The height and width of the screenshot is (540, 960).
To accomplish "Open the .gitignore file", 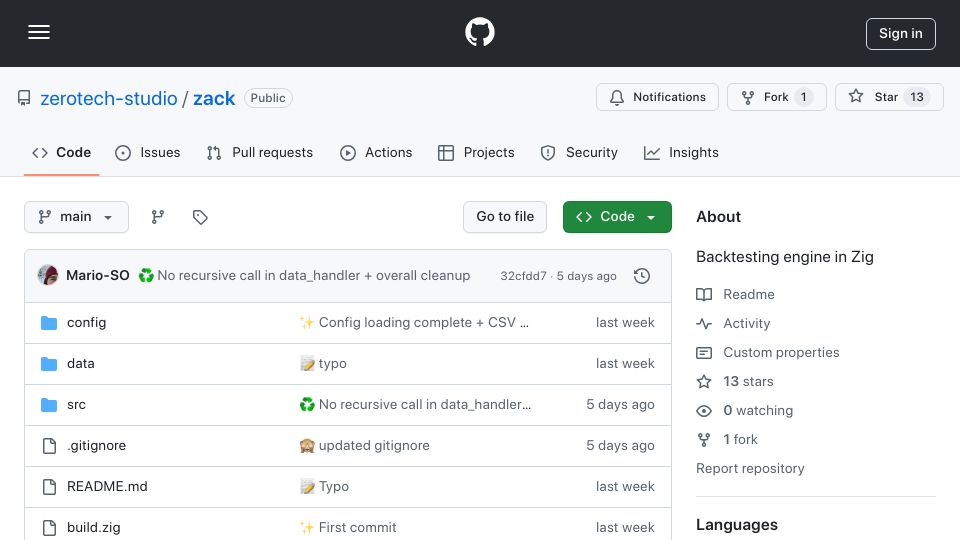I will pyautogui.click(x=96, y=446).
